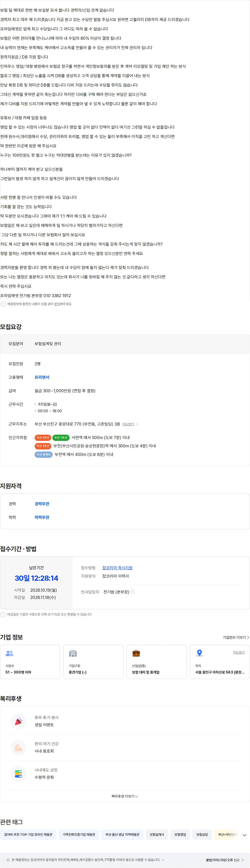Click the 월급 300~1,000만원 salary text
Screen dimensions: 250x868
(65, 391)
